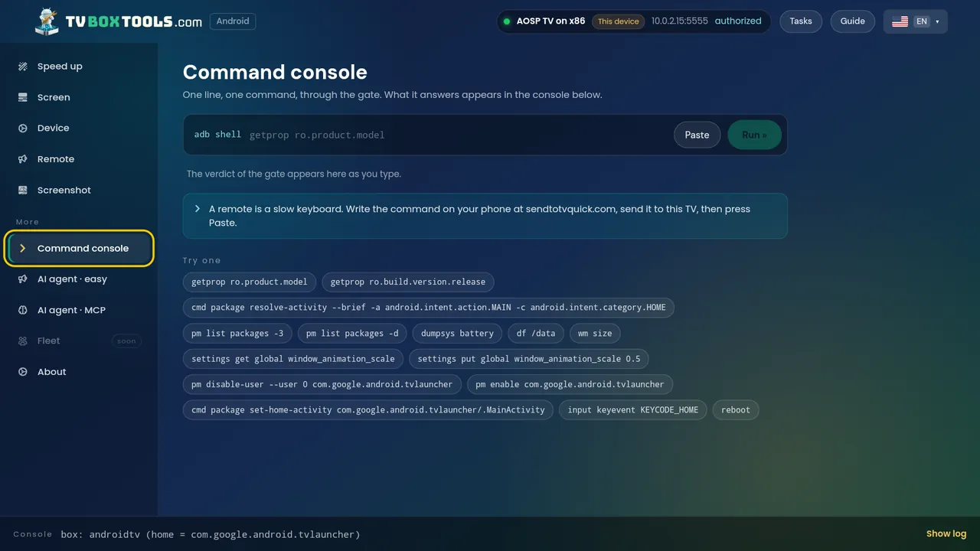Select the pm list packages -d chip
This screenshot has width=980, height=551.
tap(352, 334)
